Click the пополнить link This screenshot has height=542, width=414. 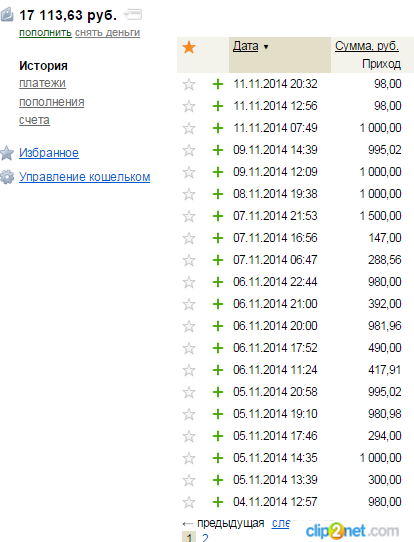coord(45,33)
